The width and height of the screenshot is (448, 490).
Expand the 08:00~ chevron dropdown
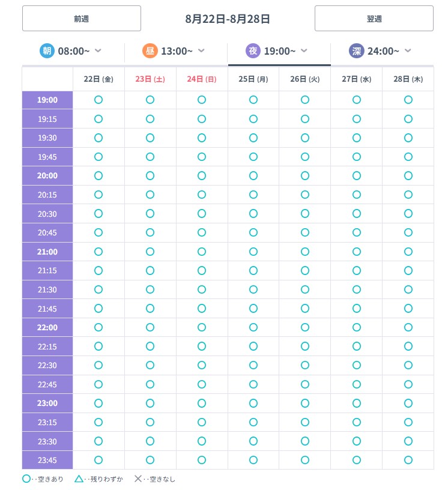98,50
